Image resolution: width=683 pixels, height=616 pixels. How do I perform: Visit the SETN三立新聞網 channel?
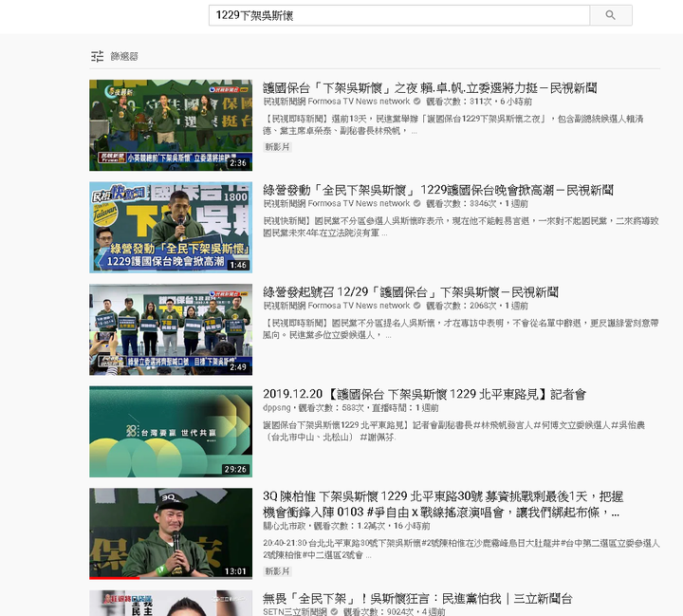tap(295, 611)
